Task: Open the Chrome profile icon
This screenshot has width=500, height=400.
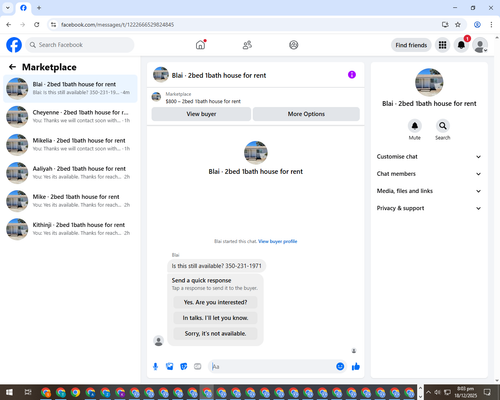Action: tap(477, 25)
